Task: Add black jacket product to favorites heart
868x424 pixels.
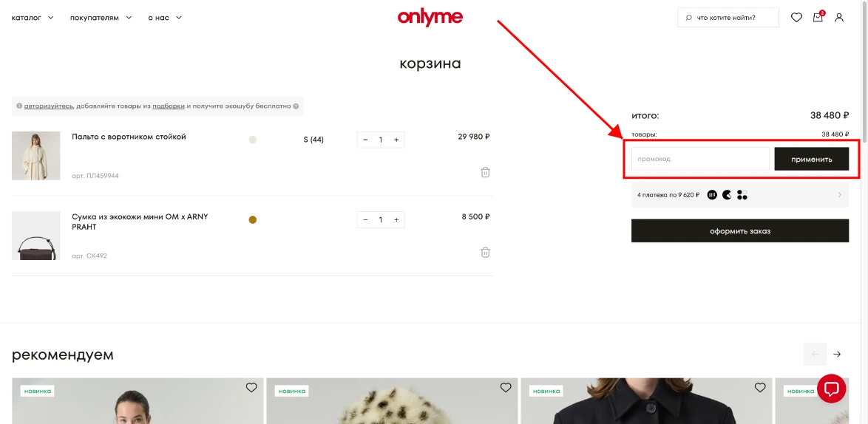Action: point(760,388)
